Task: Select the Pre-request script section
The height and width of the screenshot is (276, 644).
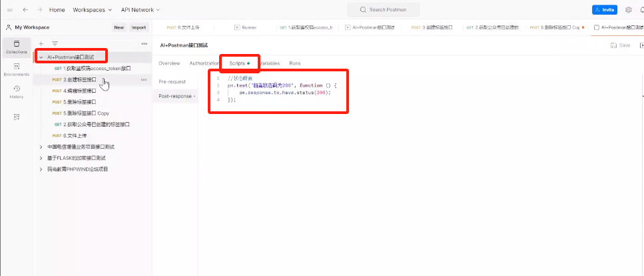Action: coord(172,81)
